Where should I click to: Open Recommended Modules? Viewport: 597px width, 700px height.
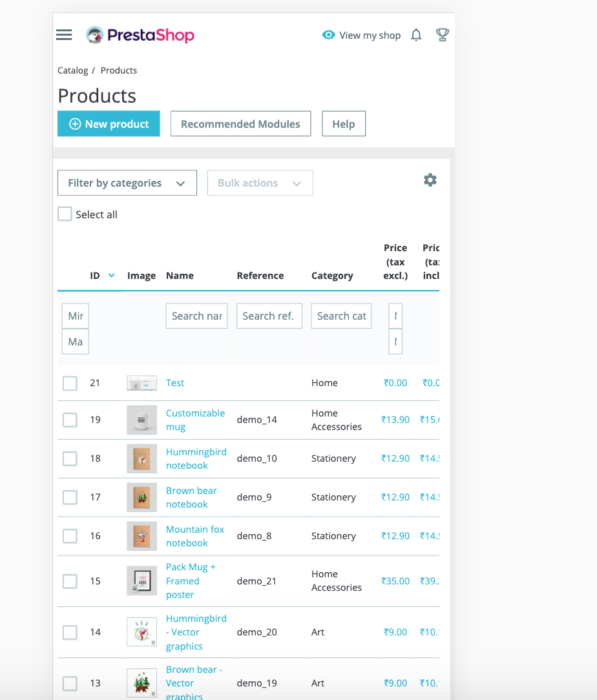click(x=240, y=124)
